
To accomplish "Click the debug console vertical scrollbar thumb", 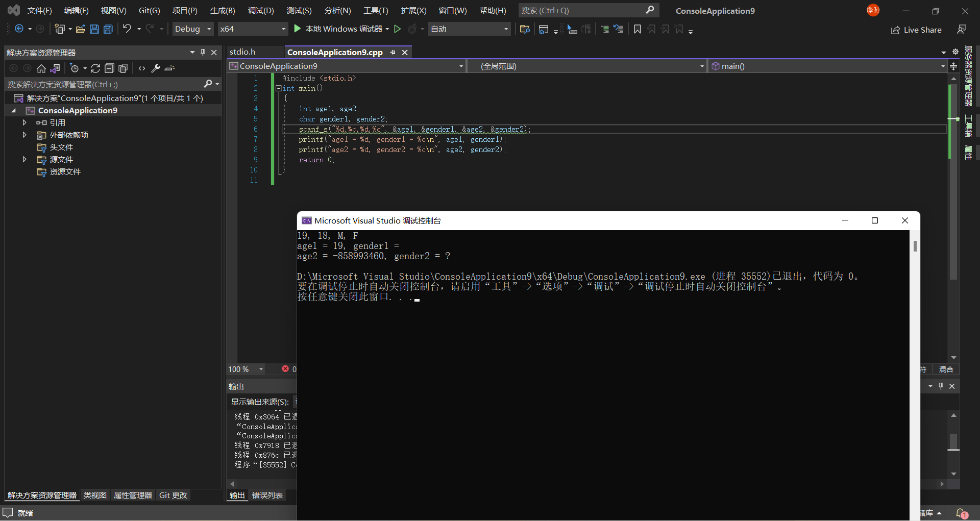I will tap(915, 246).
